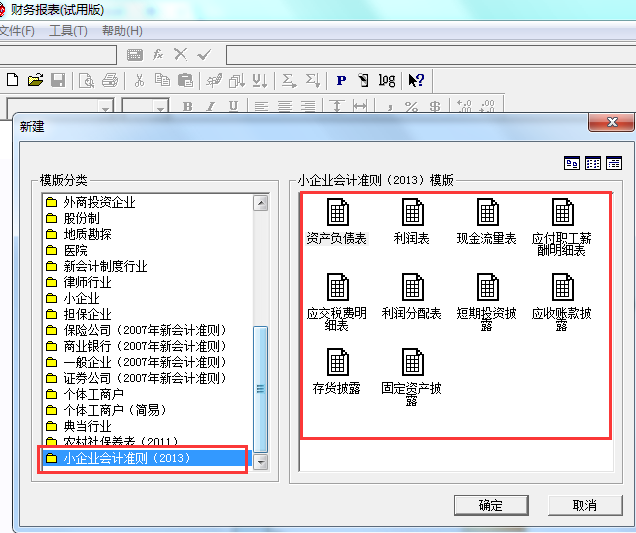This screenshot has width=636, height=533.
Task: Switch to details list view
Action: 614,163
